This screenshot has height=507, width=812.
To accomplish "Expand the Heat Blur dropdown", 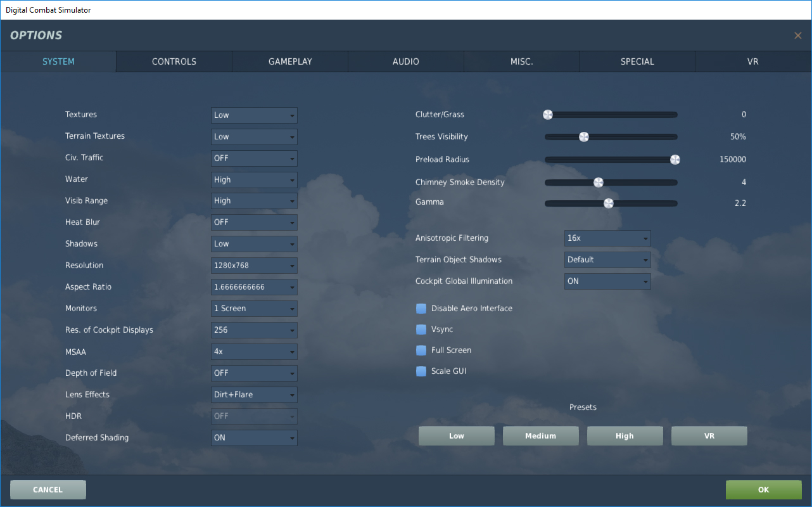I will (254, 222).
